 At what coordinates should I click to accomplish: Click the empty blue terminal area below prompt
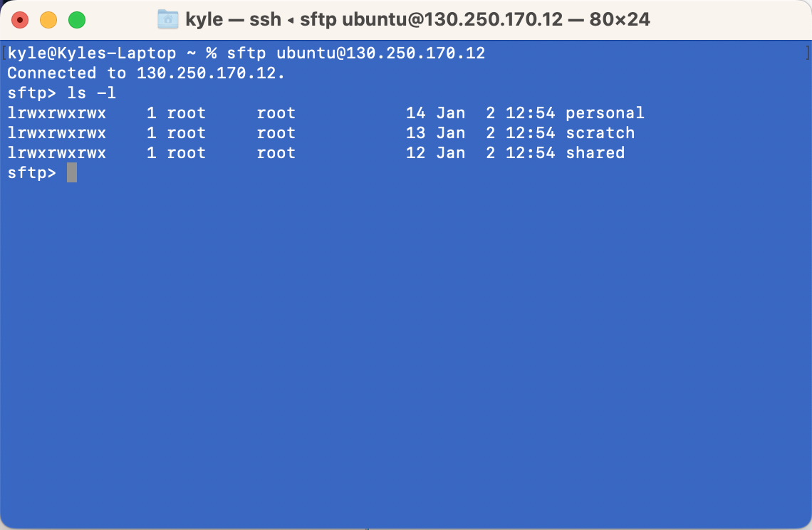point(406,353)
